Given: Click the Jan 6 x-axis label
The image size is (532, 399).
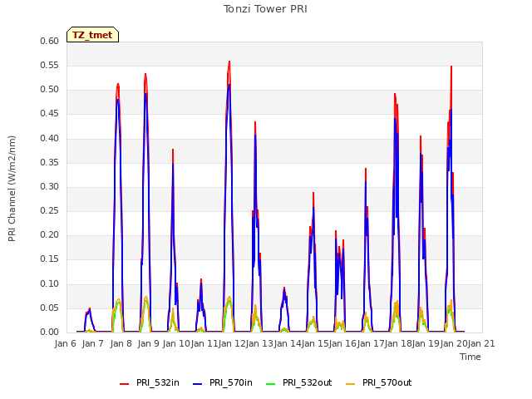Looking at the screenshot, I should tap(66, 343).
